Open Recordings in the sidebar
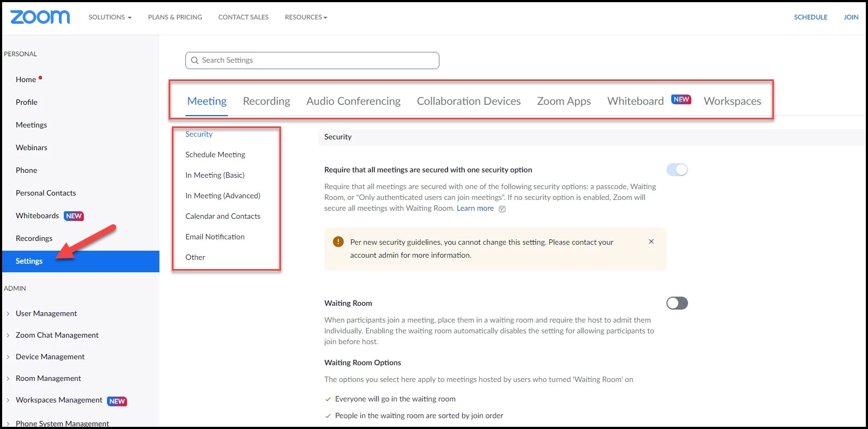The height and width of the screenshot is (429, 868). coord(34,238)
